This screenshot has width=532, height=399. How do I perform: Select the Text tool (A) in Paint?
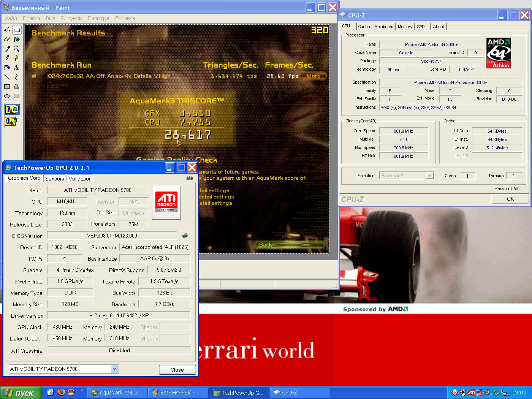(17, 67)
